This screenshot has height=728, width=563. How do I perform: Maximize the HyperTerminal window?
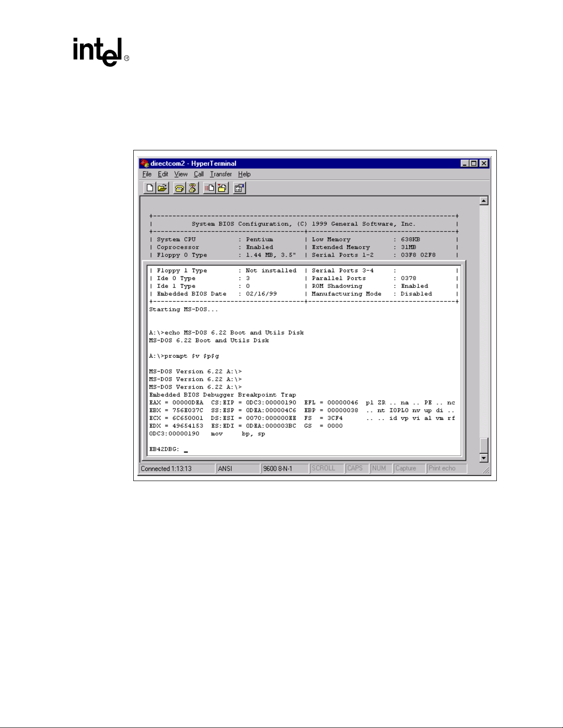click(473, 163)
